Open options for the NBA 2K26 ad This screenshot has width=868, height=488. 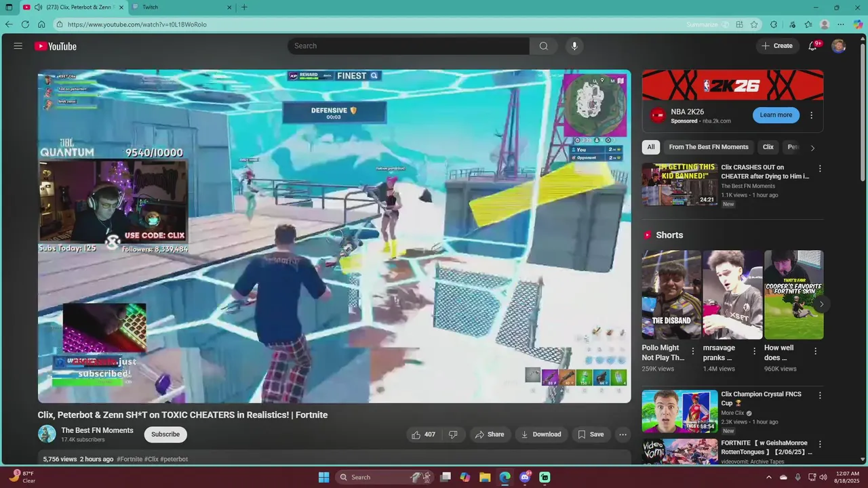812,115
